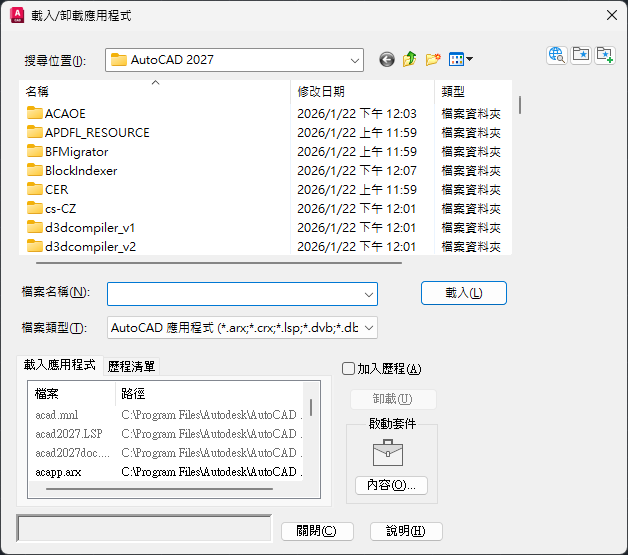Select the ACAOE folder icon
The width and height of the screenshot is (628, 555).
[x=35, y=113]
